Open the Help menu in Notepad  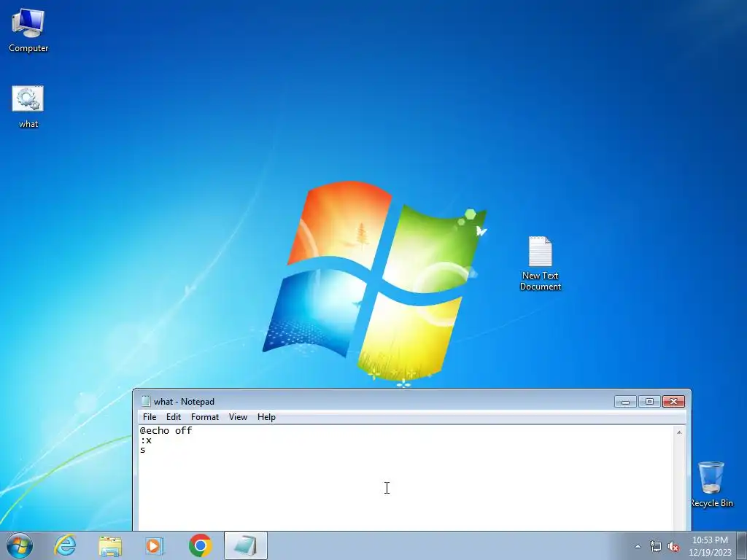[266, 417]
